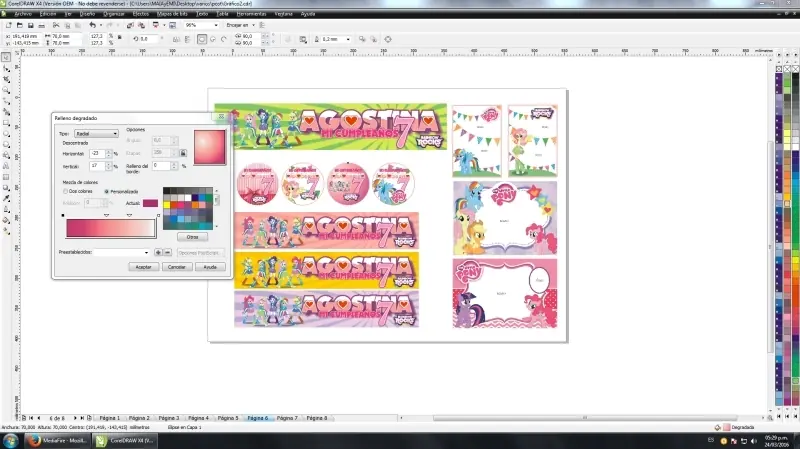Select the Interactive Blend tool
The height and width of the screenshot is (449, 800).
point(6,188)
